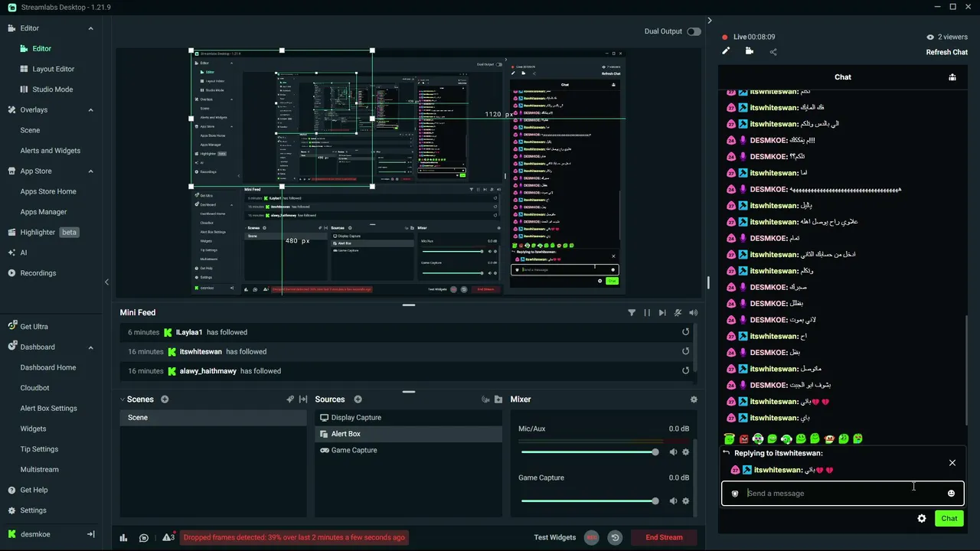Add a new source with plus icon
This screenshot has height=551, width=980.
pyautogui.click(x=358, y=399)
